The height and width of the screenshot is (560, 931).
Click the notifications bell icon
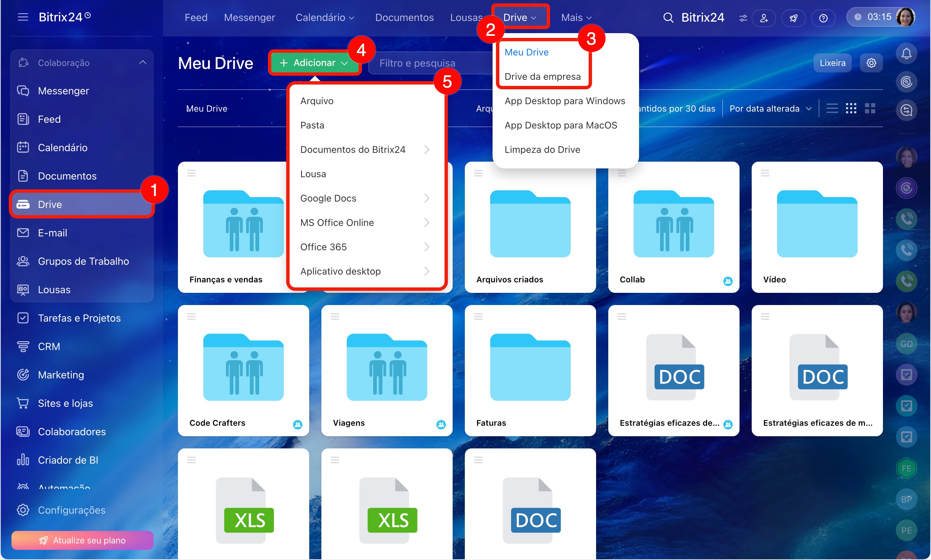906,53
